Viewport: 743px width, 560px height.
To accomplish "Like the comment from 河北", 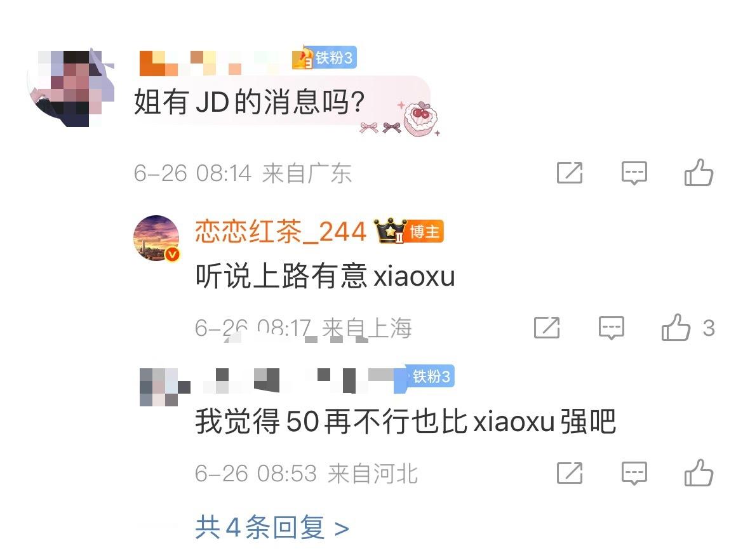I will (x=699, y=472).
